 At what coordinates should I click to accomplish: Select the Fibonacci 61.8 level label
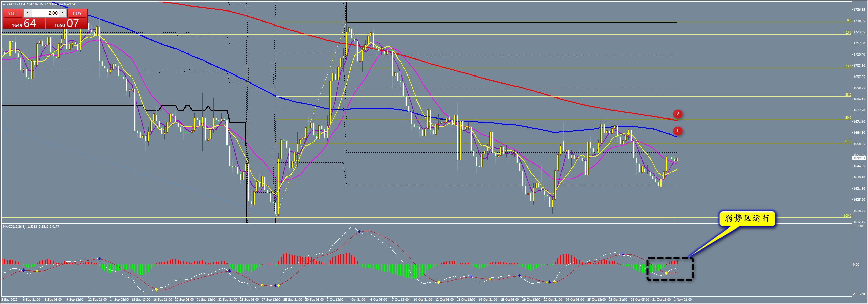click(848, 141)
